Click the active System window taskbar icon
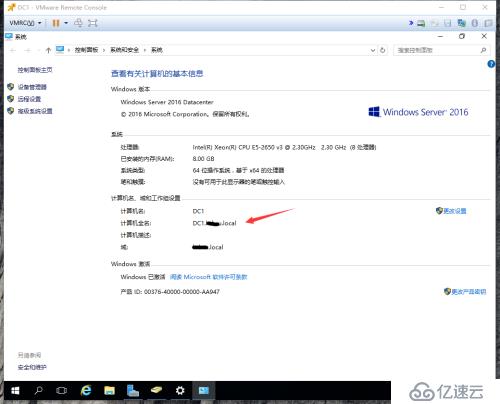 point(203,390)
